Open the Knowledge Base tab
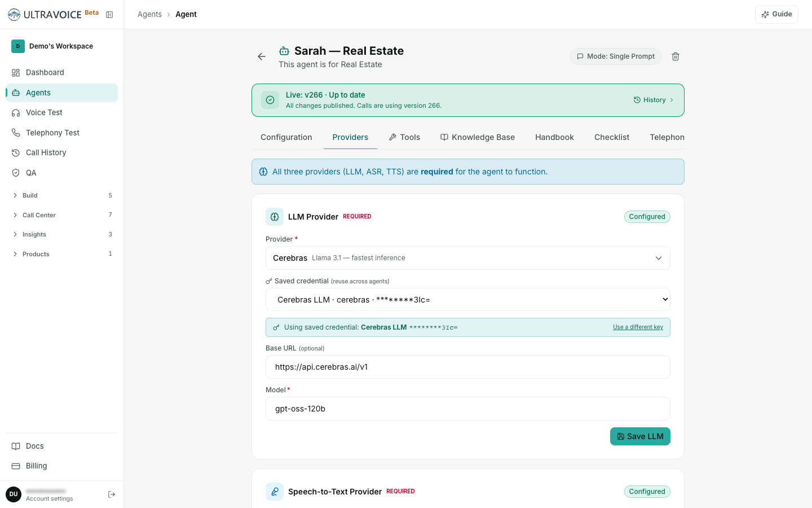This screenshot has height=508, width=812. point(478,137)
